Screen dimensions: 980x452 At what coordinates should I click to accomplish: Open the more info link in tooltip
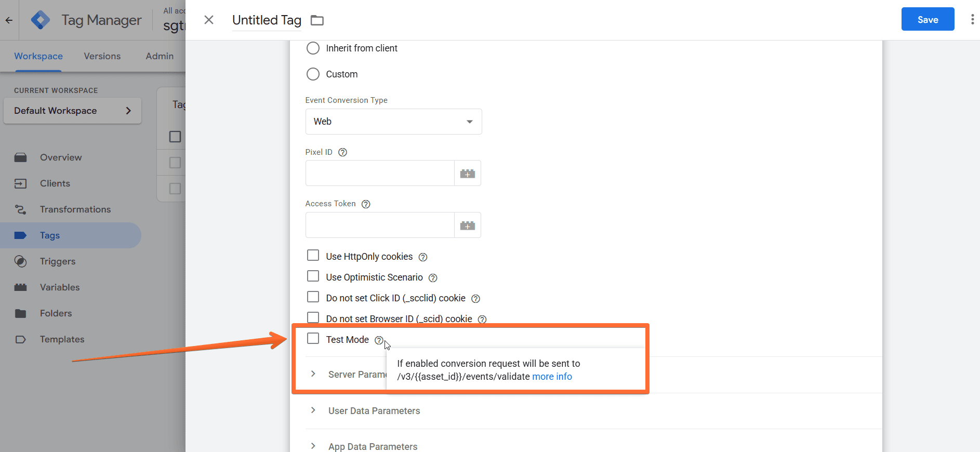552,377
